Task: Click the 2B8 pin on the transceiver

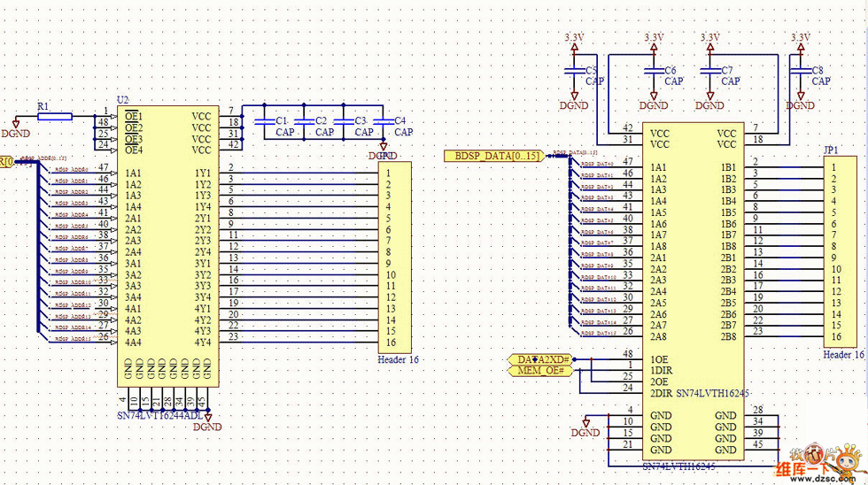Action: [x=728, y=337]
